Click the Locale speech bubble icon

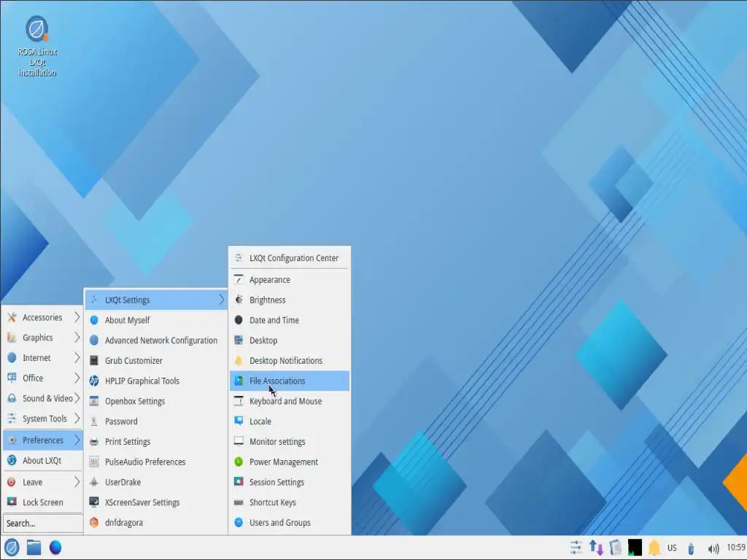(239, 421)
